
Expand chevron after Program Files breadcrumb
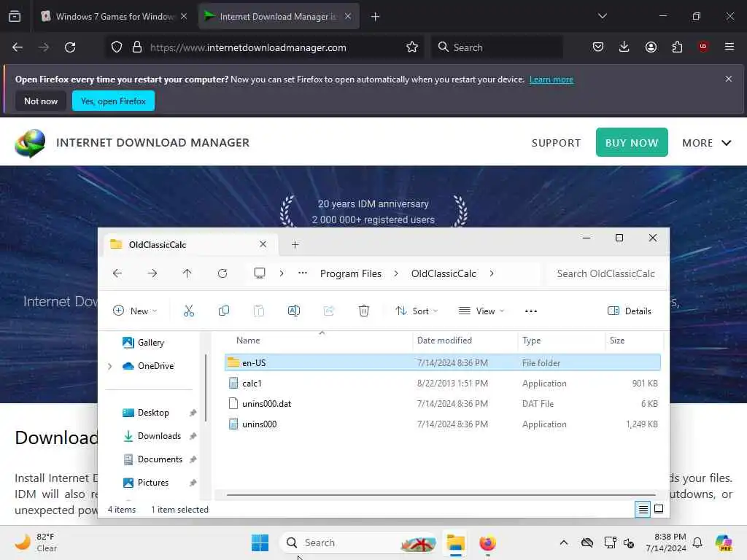tap(396, 273)
